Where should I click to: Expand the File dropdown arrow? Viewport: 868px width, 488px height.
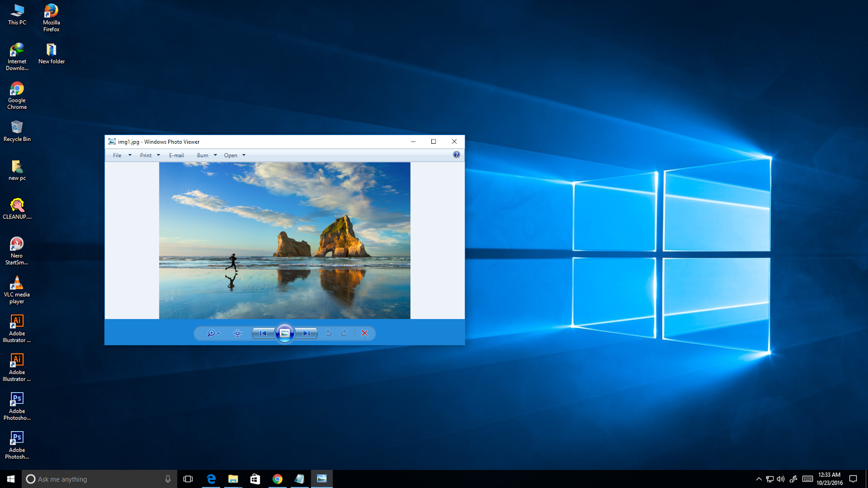pos(130,156)
